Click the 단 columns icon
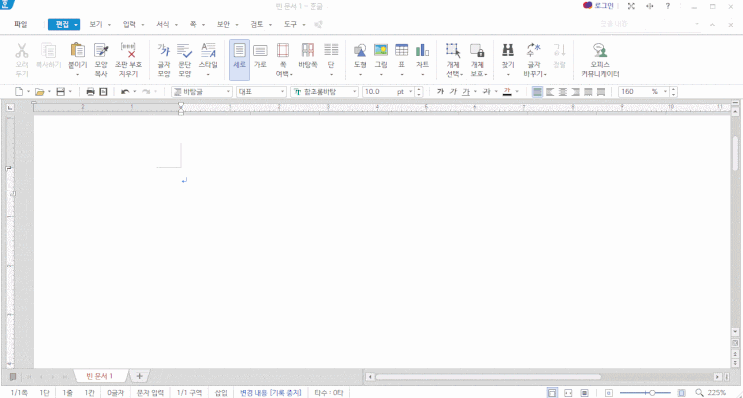Screen dimensions: 743x398 point(331,50)
